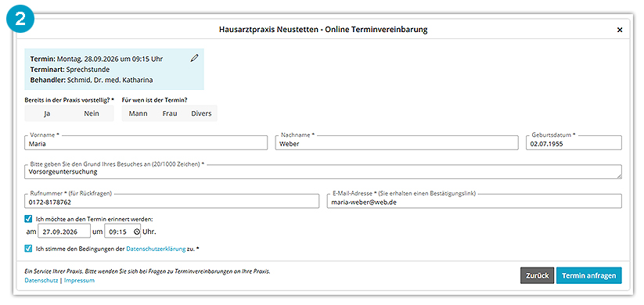Click the E-Mail-Adresse input field

474,201
